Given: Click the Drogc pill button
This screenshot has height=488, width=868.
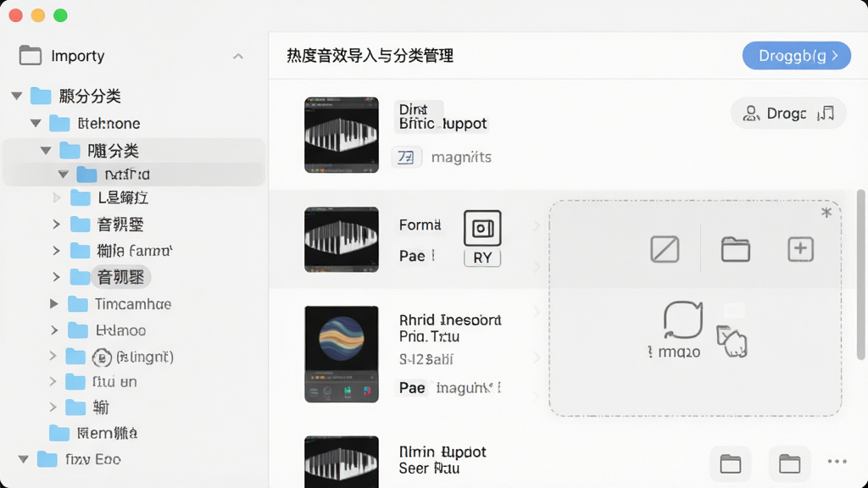Looking at the screenshot, I should pyautogui.click(x=788, y=114).
